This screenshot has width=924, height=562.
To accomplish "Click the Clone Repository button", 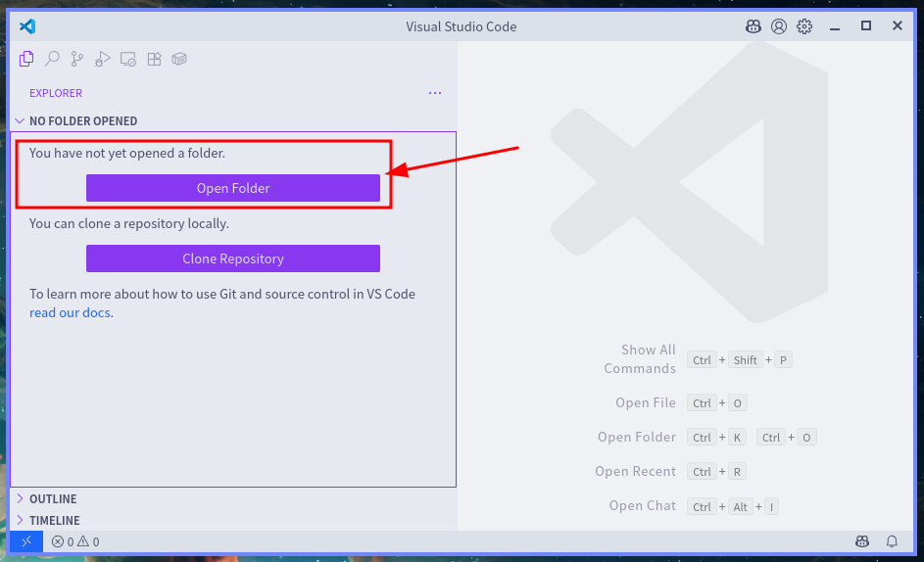I will [x=233, y=258].
